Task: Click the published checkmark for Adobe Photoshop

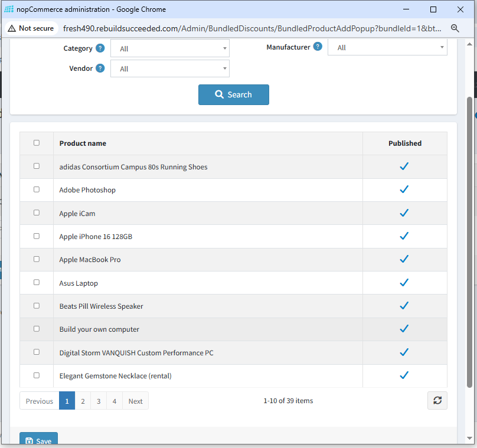Action: click(x=404, y=189)
